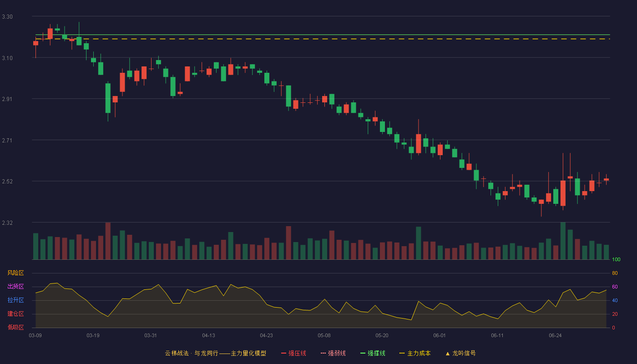Click the 03-31 date label
This screenshot has width=637, height=364.
pyautogui.click(x=151, y=335)
